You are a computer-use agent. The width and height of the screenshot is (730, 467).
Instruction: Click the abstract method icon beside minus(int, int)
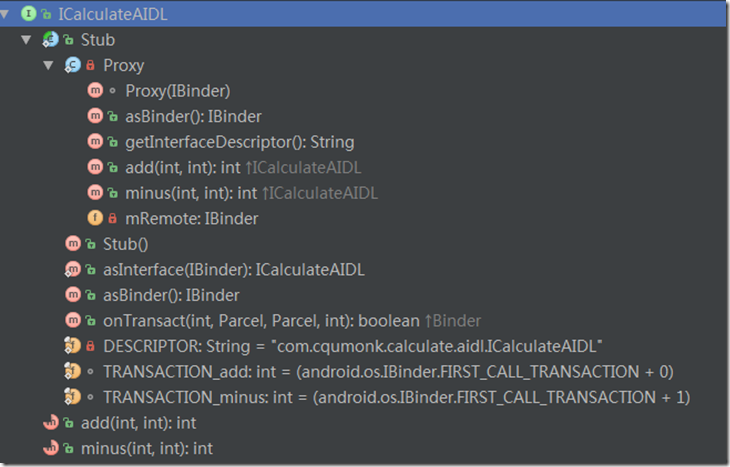pyautogui.click(x=50, y=448)
